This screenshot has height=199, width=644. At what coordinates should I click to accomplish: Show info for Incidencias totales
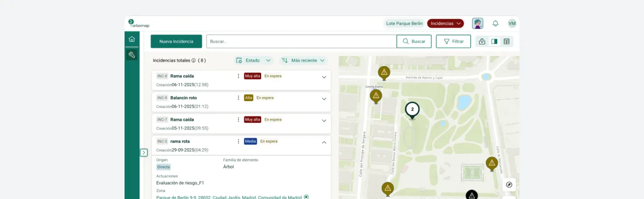pyautogui.click(x=194, y=60)
